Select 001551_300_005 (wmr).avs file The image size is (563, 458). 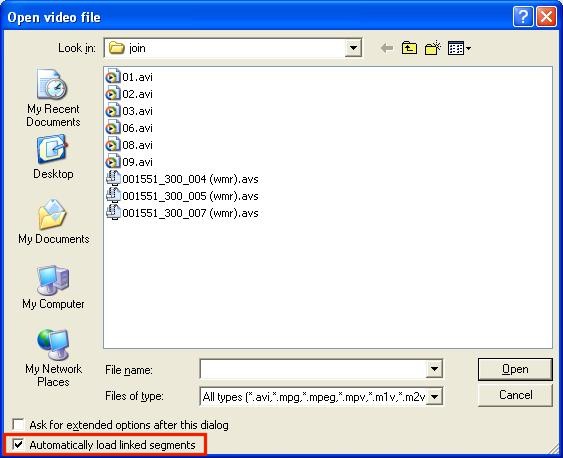point(182,196)
